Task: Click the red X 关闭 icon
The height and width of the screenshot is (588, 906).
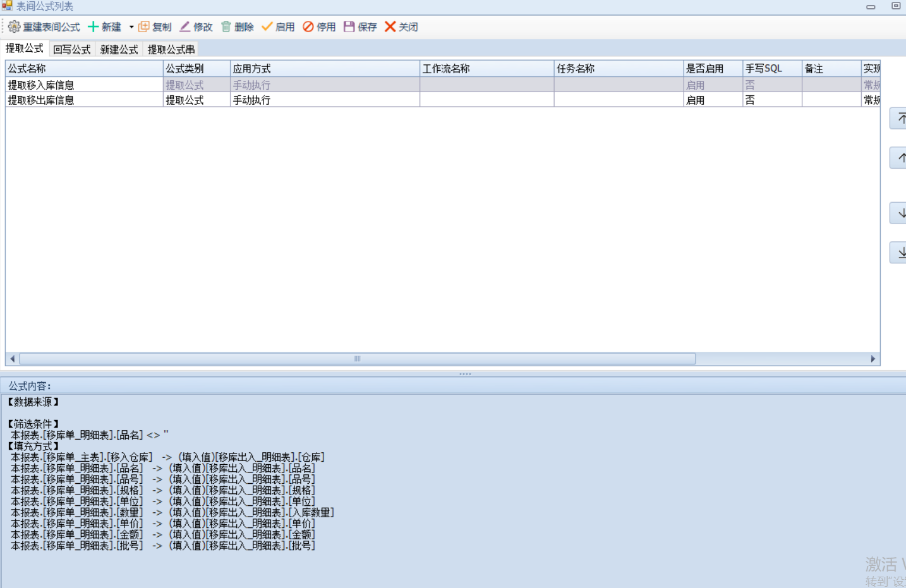Action: tap(390, 27)
